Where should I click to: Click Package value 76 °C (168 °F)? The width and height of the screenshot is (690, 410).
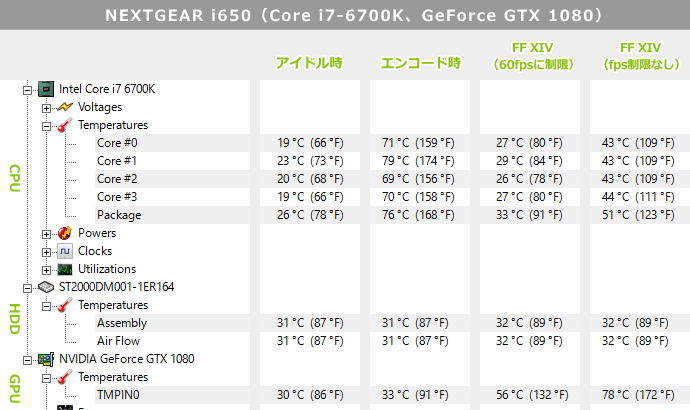click(x=418, y=215)
